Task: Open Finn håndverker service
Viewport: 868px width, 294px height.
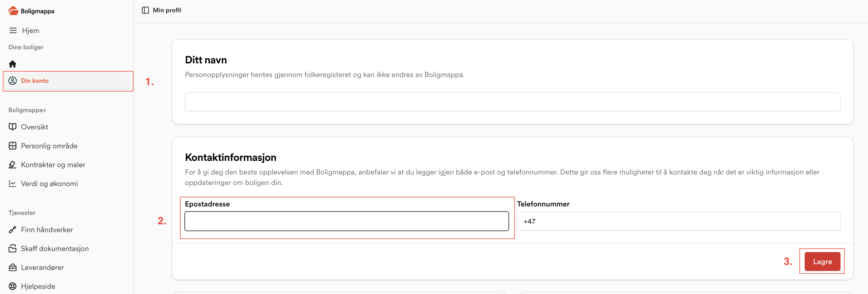Action: (x=47, y=230)
